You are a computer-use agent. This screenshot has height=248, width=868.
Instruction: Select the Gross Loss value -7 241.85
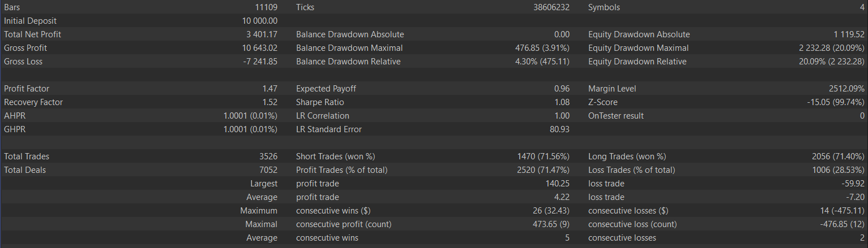[x=260, y=62]
